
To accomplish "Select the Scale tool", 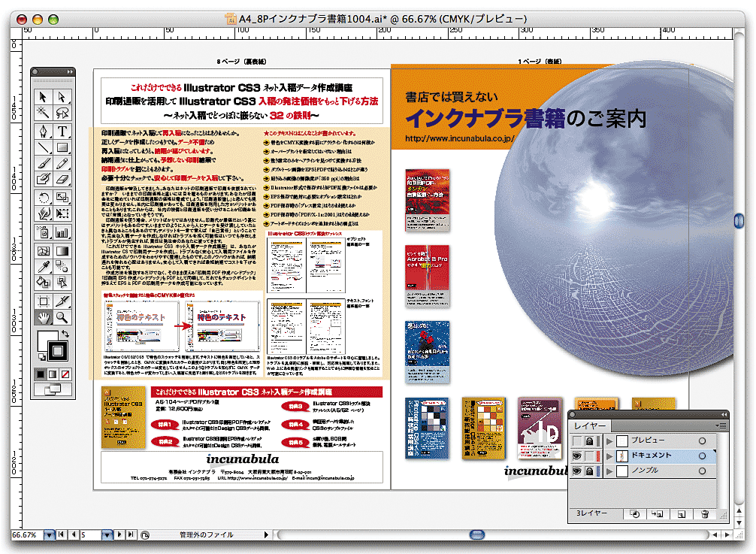I will [62, 198].
